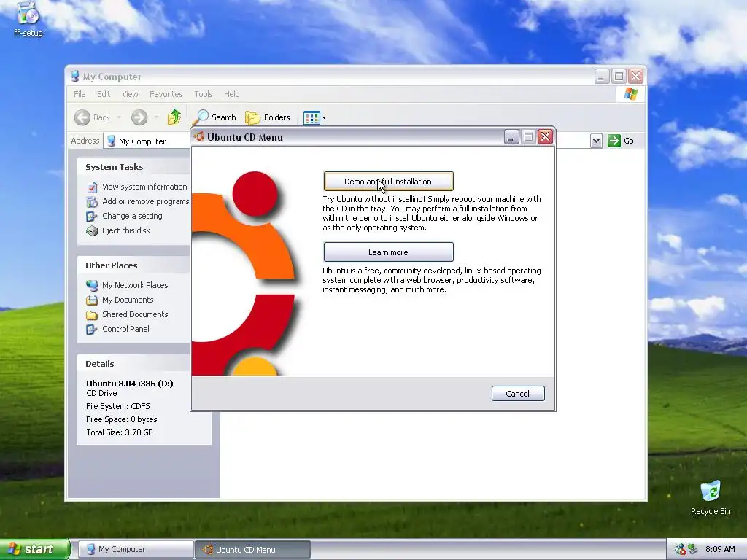Click the My Computer title bar icon

(75, 76)
